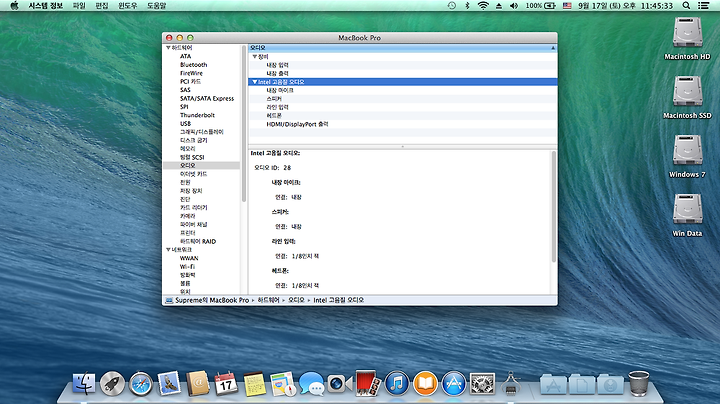Toggle sort arrow on 오디오 column header
Screen dimensions: 720x404
coord(553,48)
